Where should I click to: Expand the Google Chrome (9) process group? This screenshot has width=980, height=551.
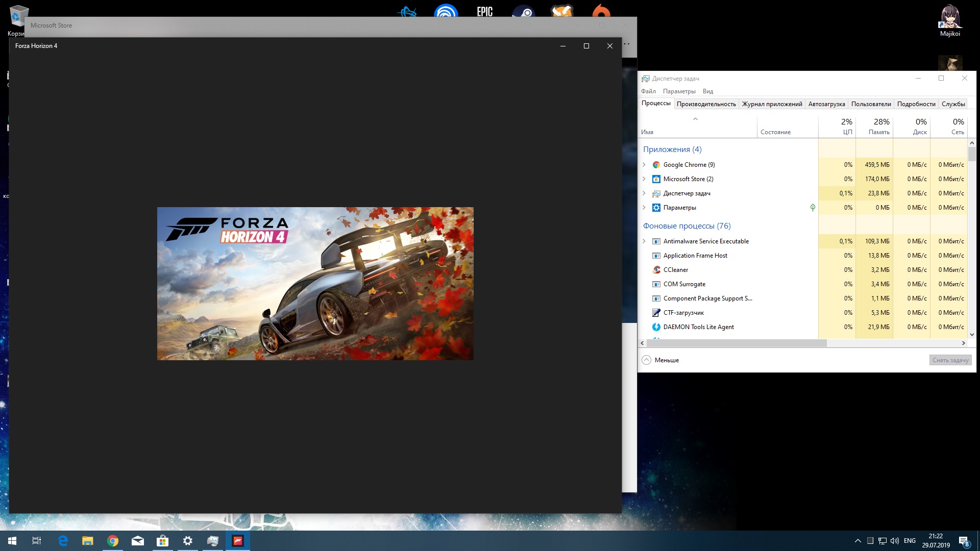point(644,165)
